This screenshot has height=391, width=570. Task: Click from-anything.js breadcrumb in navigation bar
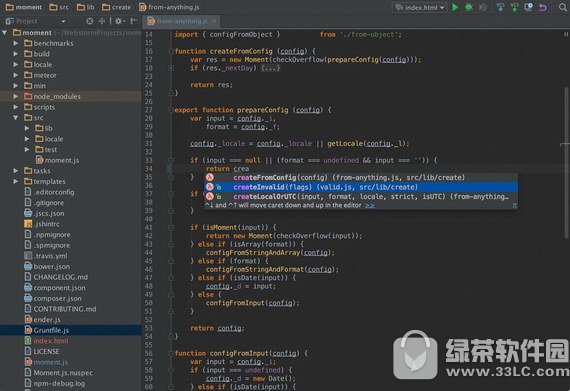point(169,7)
